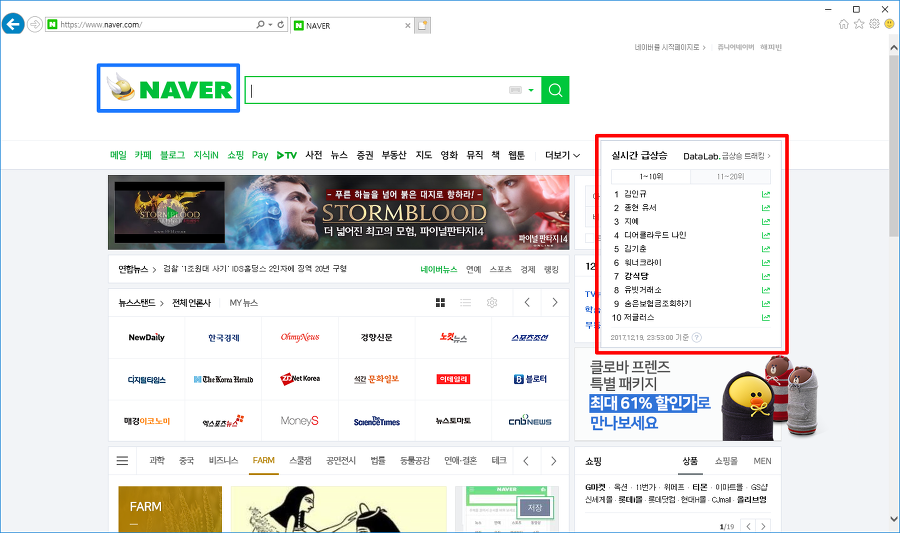Click the trending keyword 유빗거래소

643,290
